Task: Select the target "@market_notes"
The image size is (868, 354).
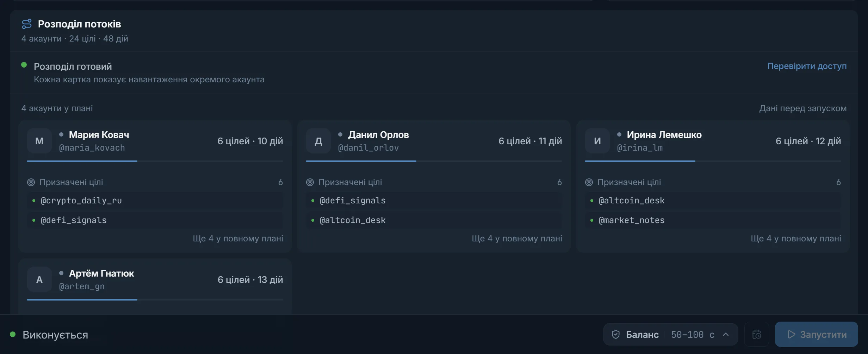Action: coord(713,220)
